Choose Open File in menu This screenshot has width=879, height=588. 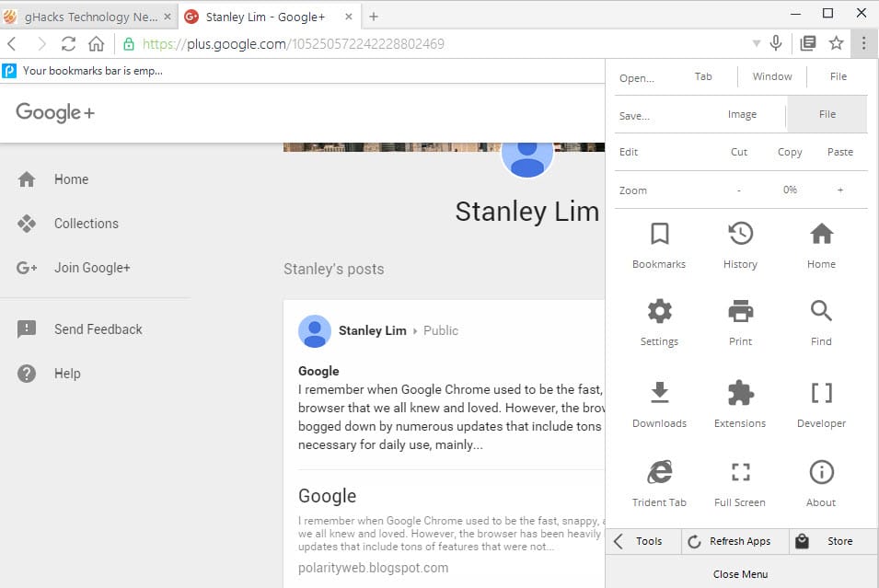(x=839, y=76)
